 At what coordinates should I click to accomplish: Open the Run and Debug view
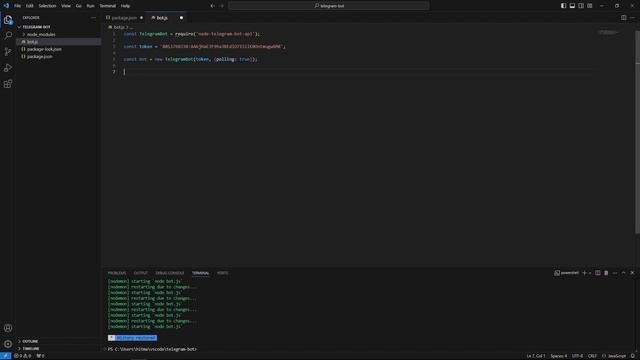8,68
